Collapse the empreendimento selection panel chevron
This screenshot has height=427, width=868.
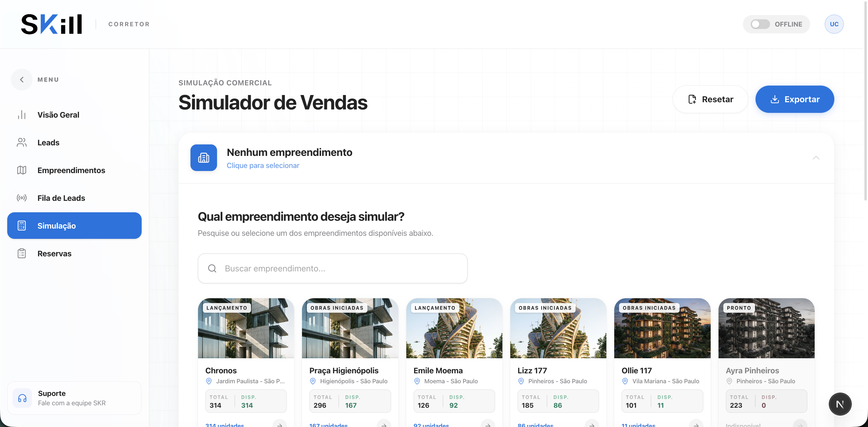pyautogui.click(x=816, y=158)
